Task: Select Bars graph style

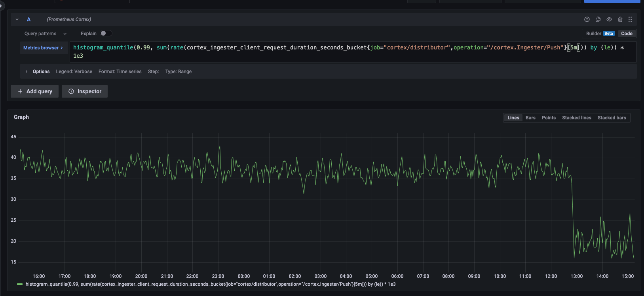Action: (x=530, y=118)
